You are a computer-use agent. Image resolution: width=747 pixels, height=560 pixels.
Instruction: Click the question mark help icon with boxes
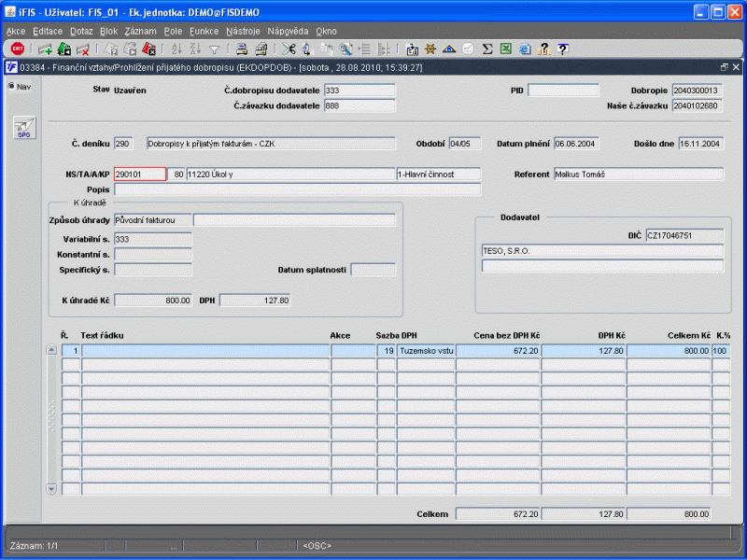click(x=543, y=49)
